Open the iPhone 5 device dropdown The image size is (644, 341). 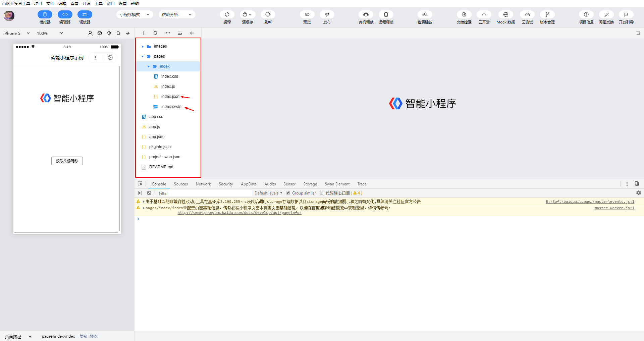pos(16,33)
